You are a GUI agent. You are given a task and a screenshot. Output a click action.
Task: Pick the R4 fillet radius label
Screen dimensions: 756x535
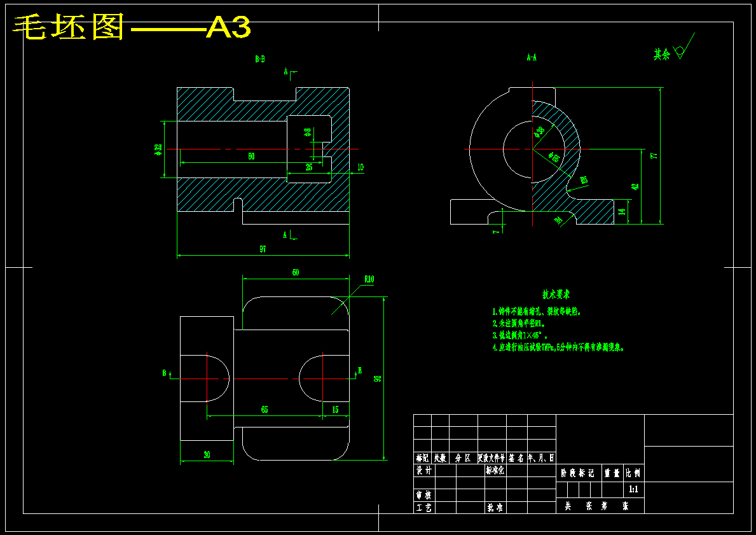[559, 221]
